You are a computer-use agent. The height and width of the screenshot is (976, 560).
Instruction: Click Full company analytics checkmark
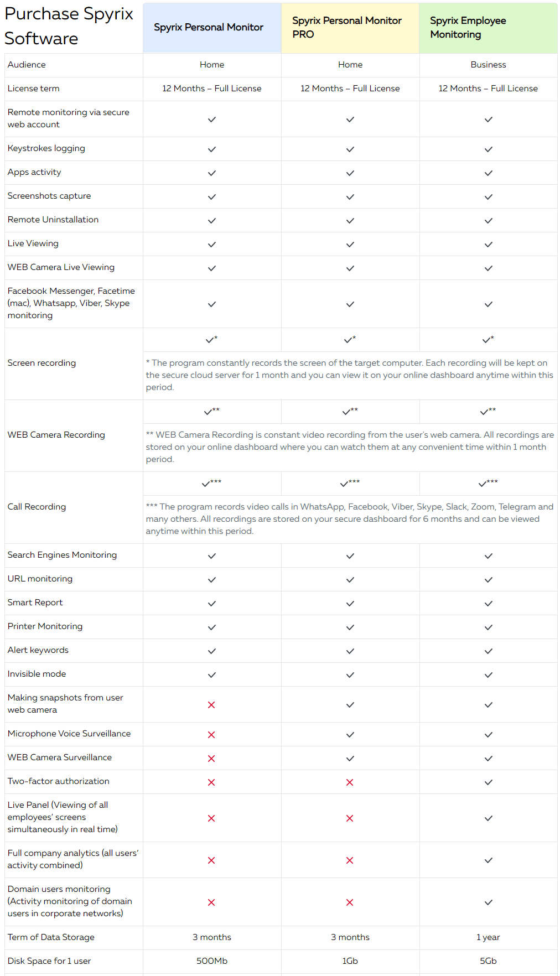[488, 860]
